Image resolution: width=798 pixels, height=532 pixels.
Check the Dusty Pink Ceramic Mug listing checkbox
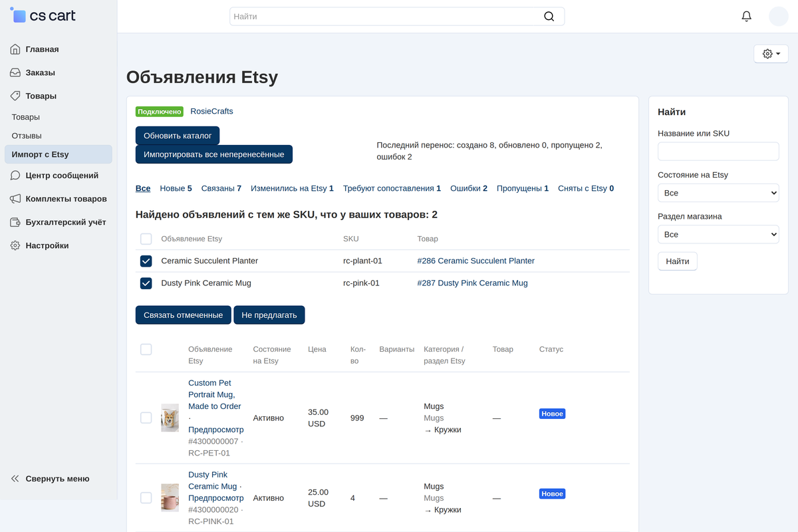click(x=146, y=497)
